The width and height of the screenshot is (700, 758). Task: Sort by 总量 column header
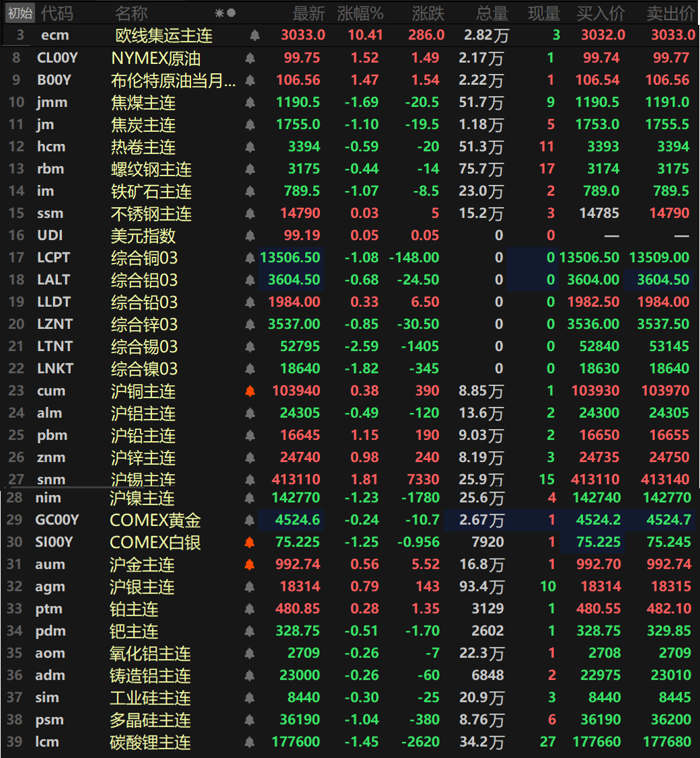point(492,13)
